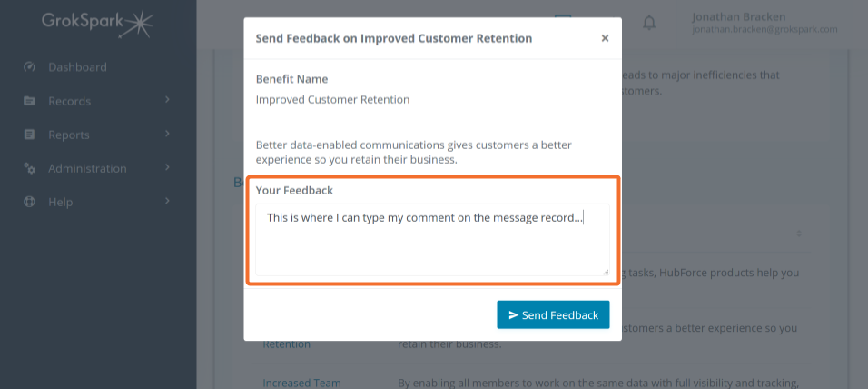Viewport: 868px width, 389px height.
Task: Select the Records menu label
Action: [x=69, y=102]
